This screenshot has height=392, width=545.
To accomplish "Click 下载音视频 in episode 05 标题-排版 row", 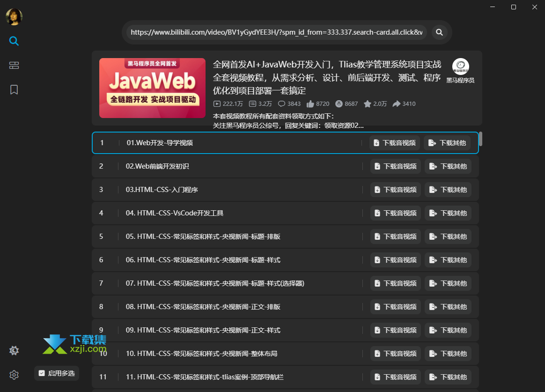I will point(396,237).
